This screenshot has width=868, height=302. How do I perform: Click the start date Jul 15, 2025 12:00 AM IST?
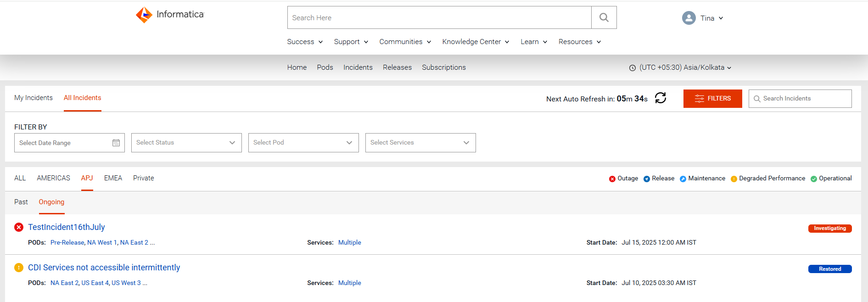pyautogui.click(x=659, y=242)
